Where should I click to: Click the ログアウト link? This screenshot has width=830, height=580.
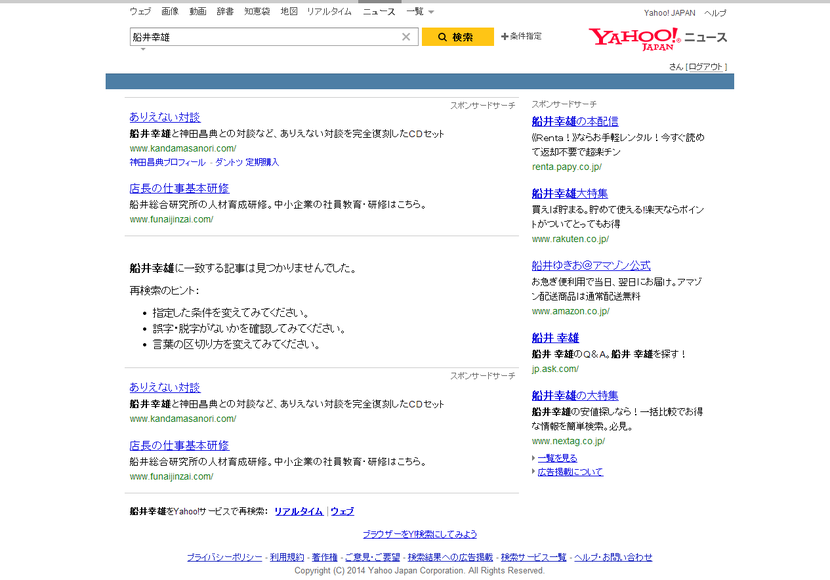point(706,67)
